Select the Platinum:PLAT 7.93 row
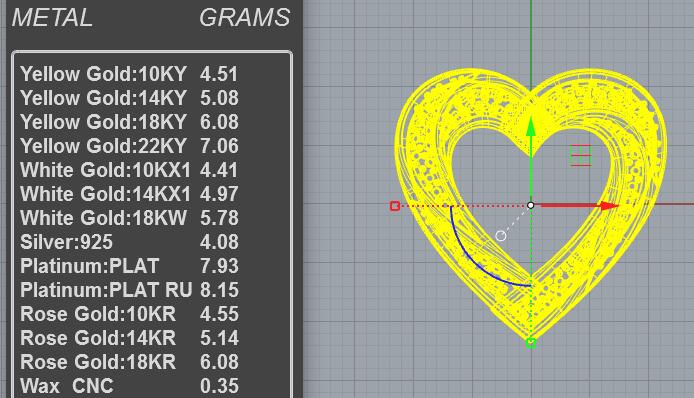This screenshot has height=398, width=694. point(129,266)
